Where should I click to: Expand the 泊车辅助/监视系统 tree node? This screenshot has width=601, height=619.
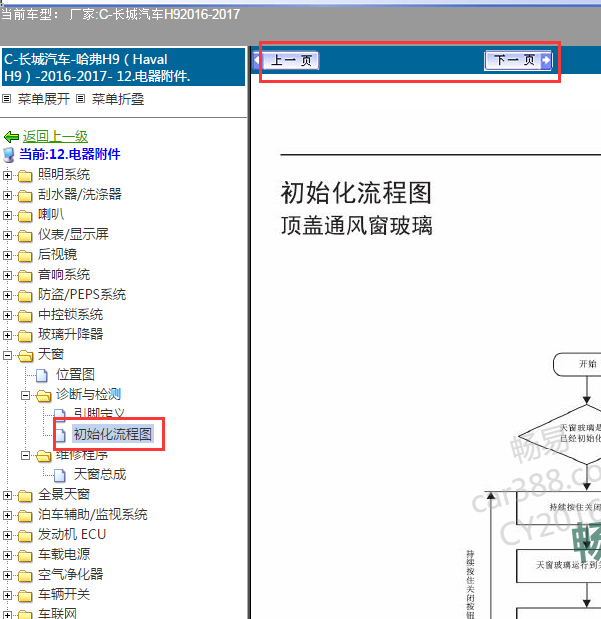point(7,515)
